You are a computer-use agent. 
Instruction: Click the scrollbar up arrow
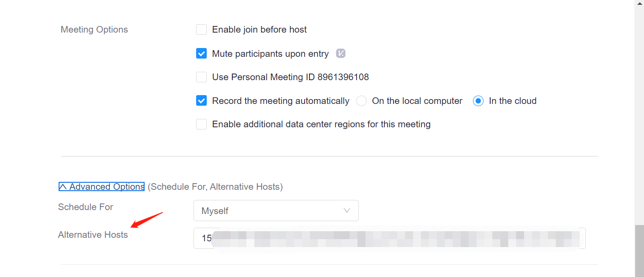click(x=639, y=3)
